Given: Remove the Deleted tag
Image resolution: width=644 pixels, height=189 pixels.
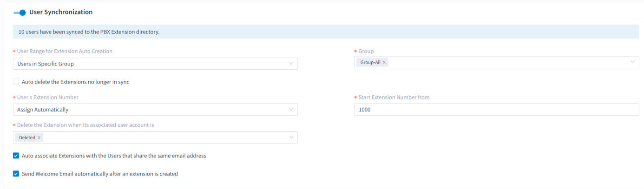Looking at the screenshot, I should pyautogui.click(x=39, y=137).
